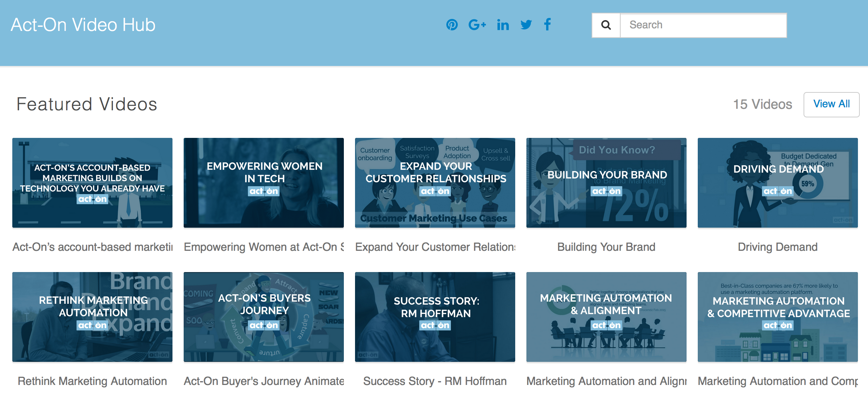Click the 59% pie chart on Driving Demand
This screenshot has height=398, width=868.
[807, 183]
